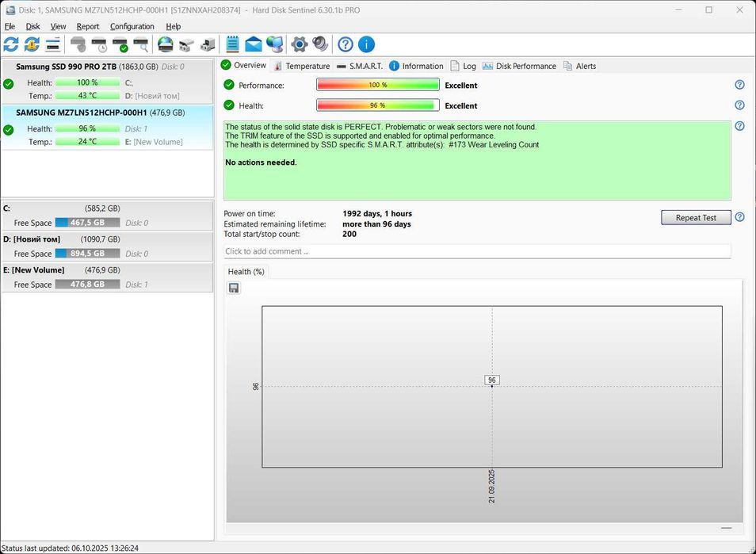This screenshot has width=756, height=554.
Task: Click the Health 96 % gradient bar
Action: coord(377,105)
